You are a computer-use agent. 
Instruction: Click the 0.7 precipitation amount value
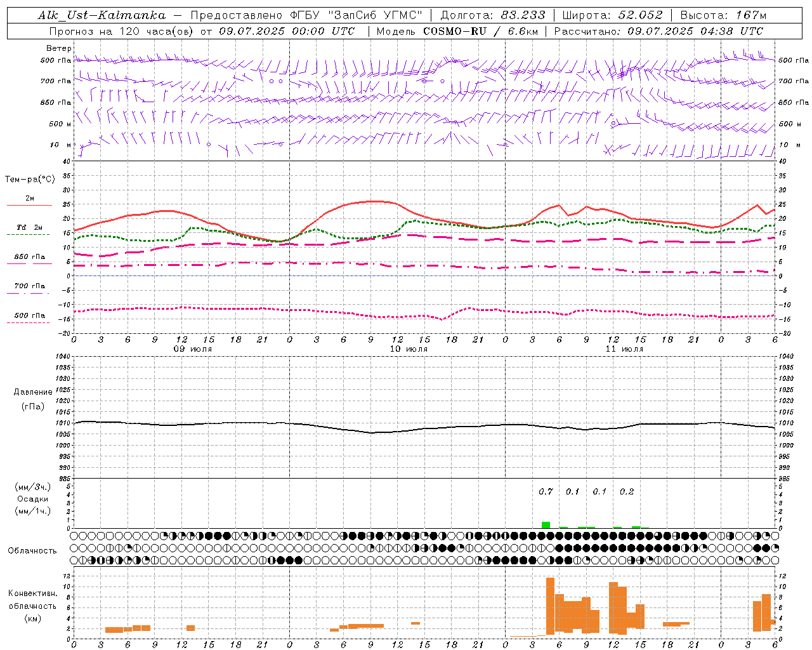(x=546, y=491)
